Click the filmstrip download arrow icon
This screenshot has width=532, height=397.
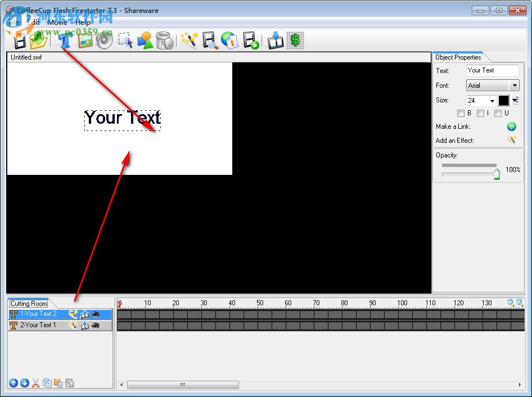pyautogui.click(x=276, y=40)
